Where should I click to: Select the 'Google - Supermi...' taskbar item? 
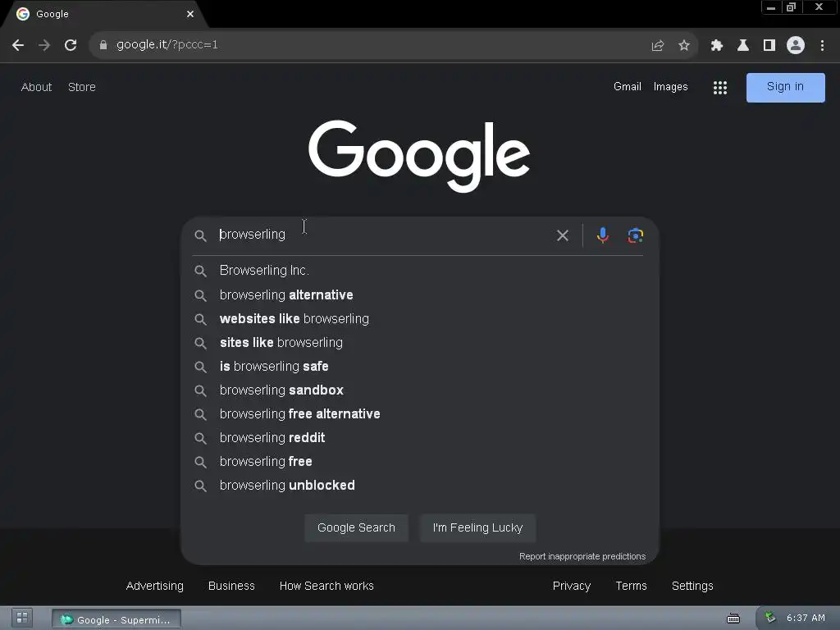tap(116, 620)
